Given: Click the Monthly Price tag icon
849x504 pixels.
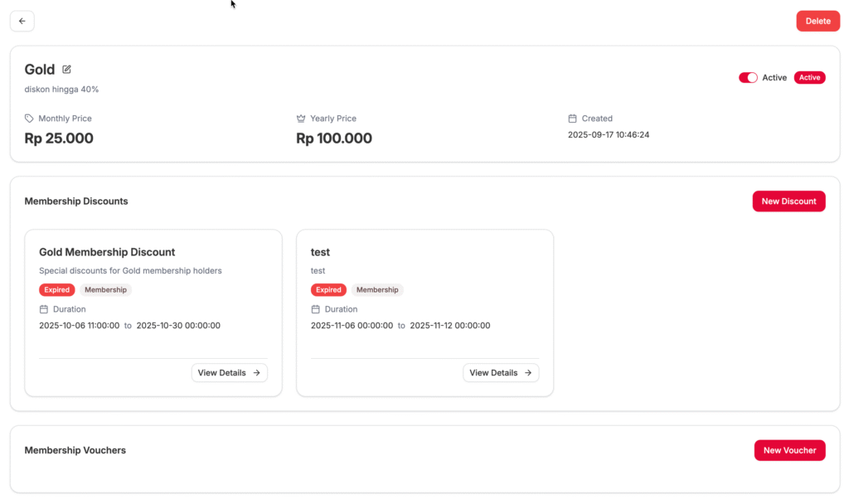Looking at the screenshot, I should (x=30, y=119).
